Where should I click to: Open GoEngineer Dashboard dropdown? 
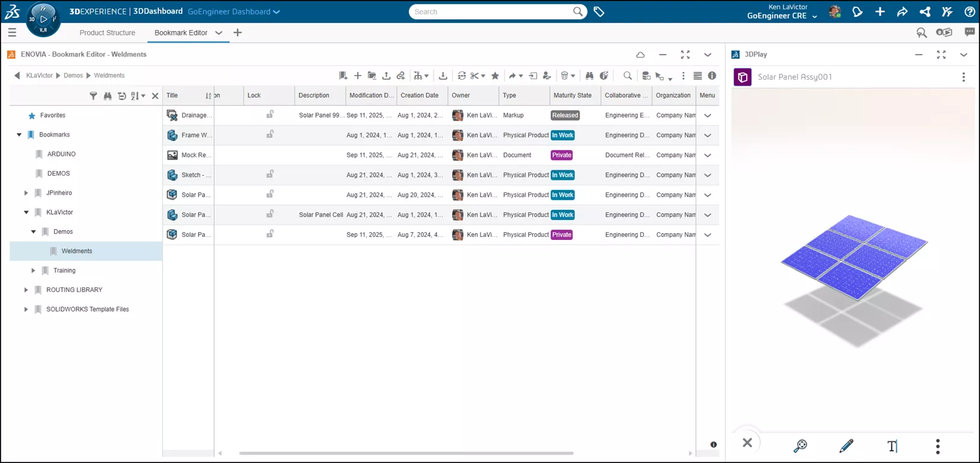click(234, 11)
